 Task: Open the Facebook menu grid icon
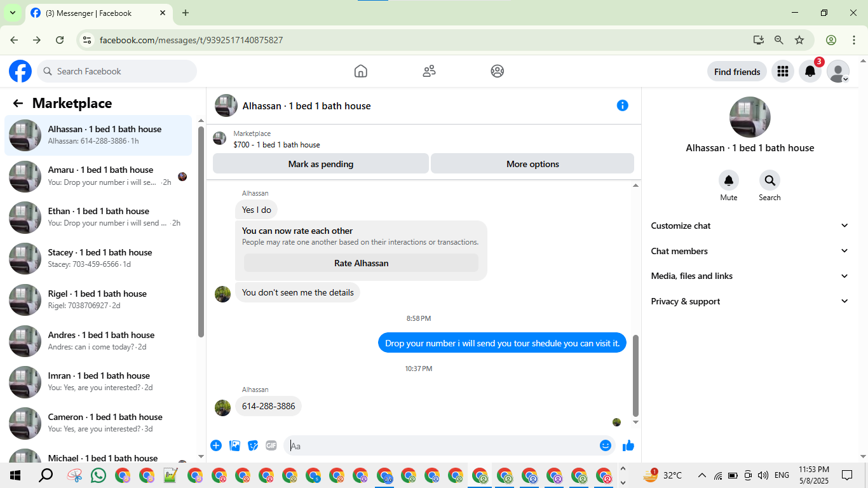pyautogui.click(x=783, y=72)
